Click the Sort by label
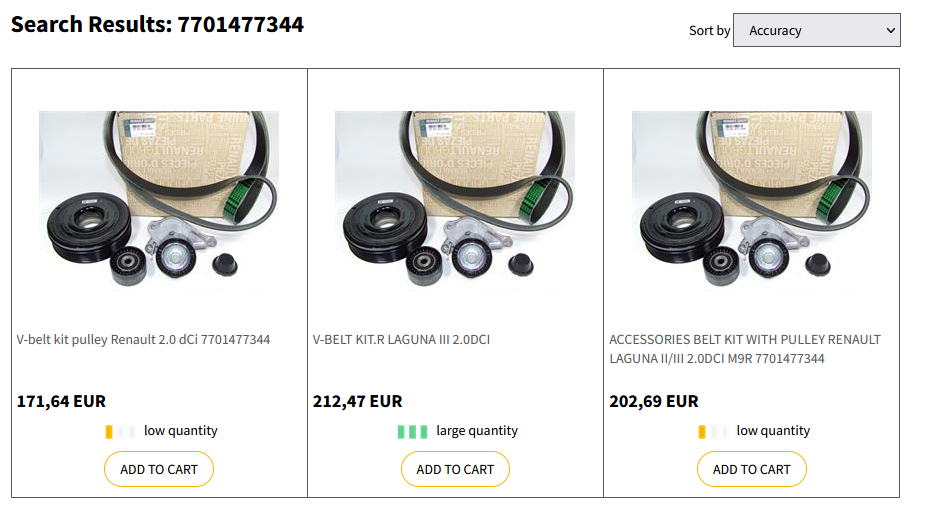Screen dimensions: 932x506 click(709, 31)
